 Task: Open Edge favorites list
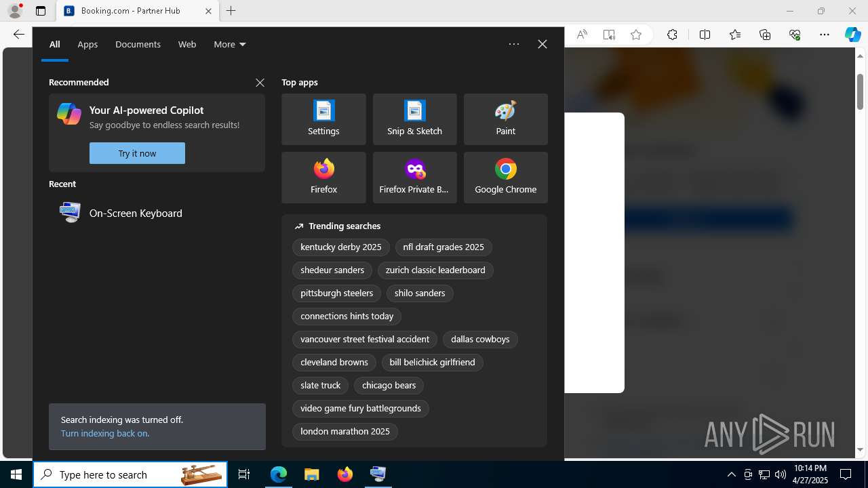coord(735,35)
